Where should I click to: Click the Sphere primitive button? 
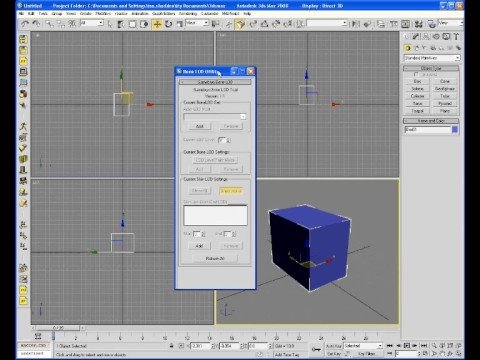click(x=417, y=89)
